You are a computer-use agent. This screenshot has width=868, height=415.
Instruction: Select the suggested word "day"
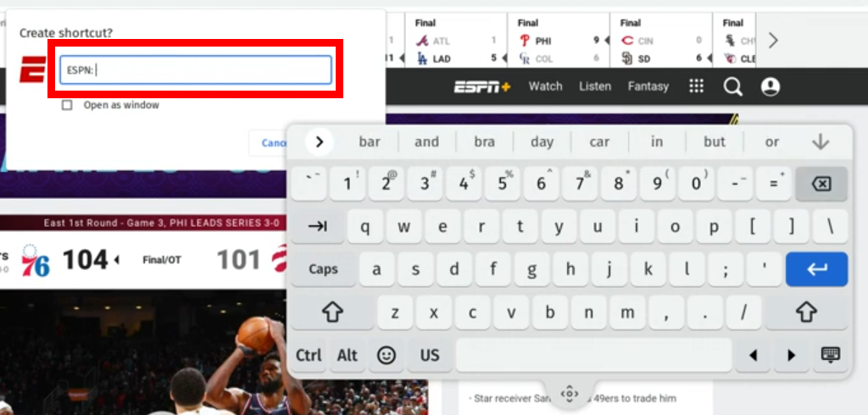(x=542, y=142)
